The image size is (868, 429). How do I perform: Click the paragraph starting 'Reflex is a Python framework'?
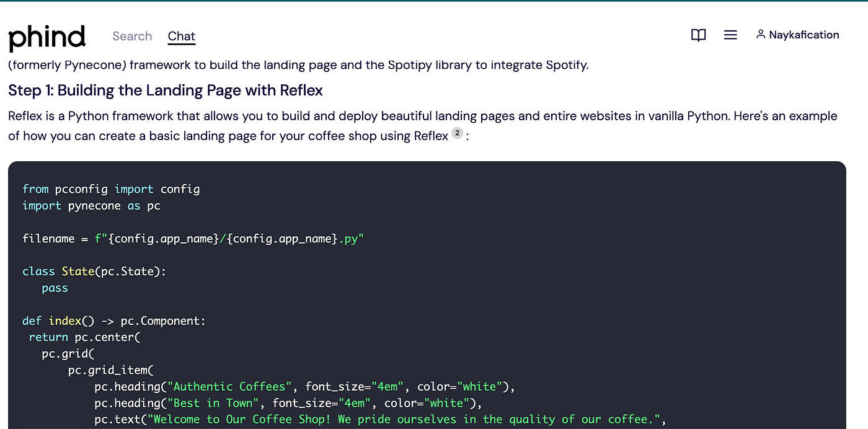tap(423, 126)
